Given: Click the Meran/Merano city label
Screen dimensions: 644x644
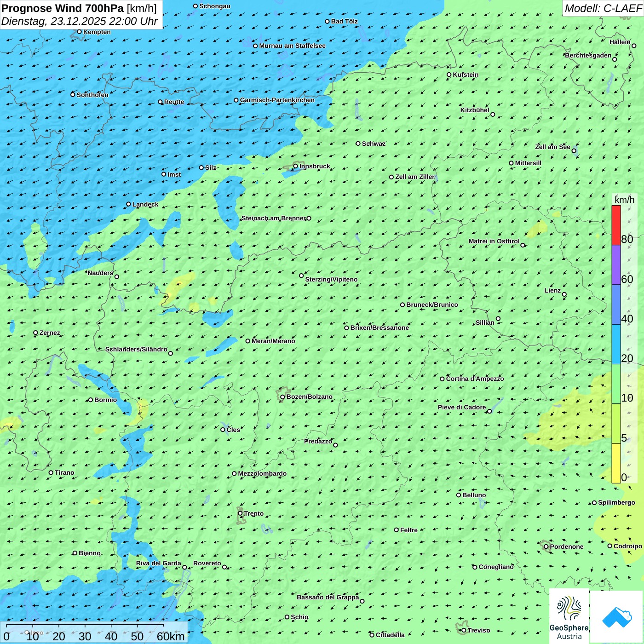Looking at the screenshot, I should point(273,341).
